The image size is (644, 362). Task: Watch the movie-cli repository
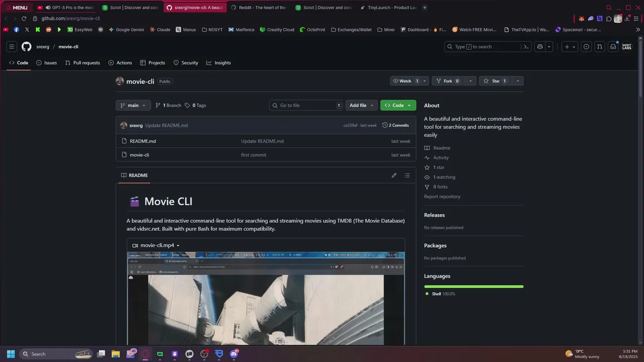point(406,81)
